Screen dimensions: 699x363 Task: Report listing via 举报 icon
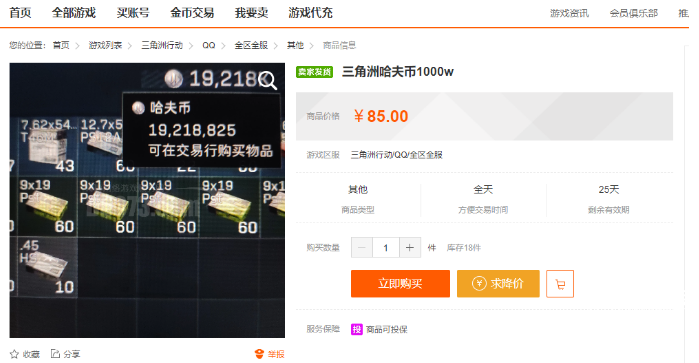click(259, 354)
